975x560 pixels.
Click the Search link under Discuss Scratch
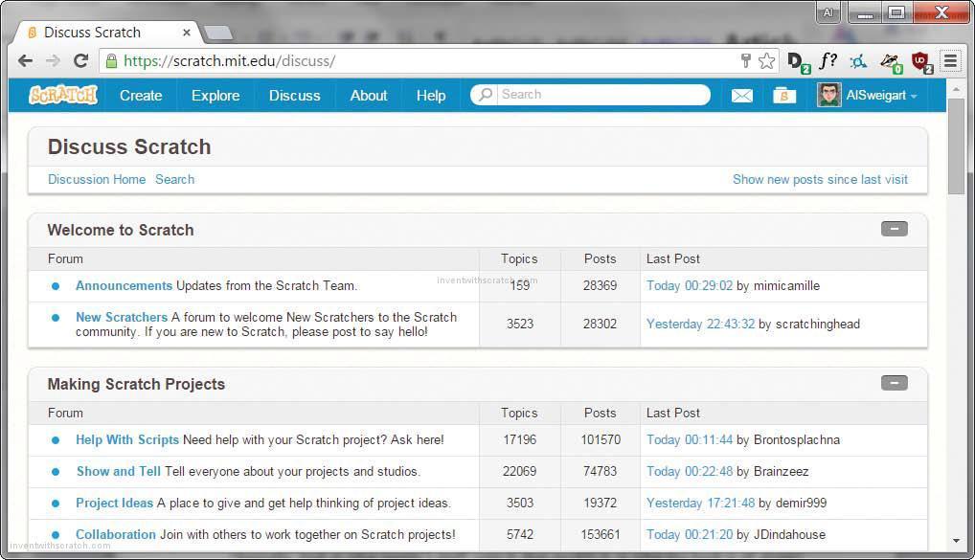click(x=174, y=179)
